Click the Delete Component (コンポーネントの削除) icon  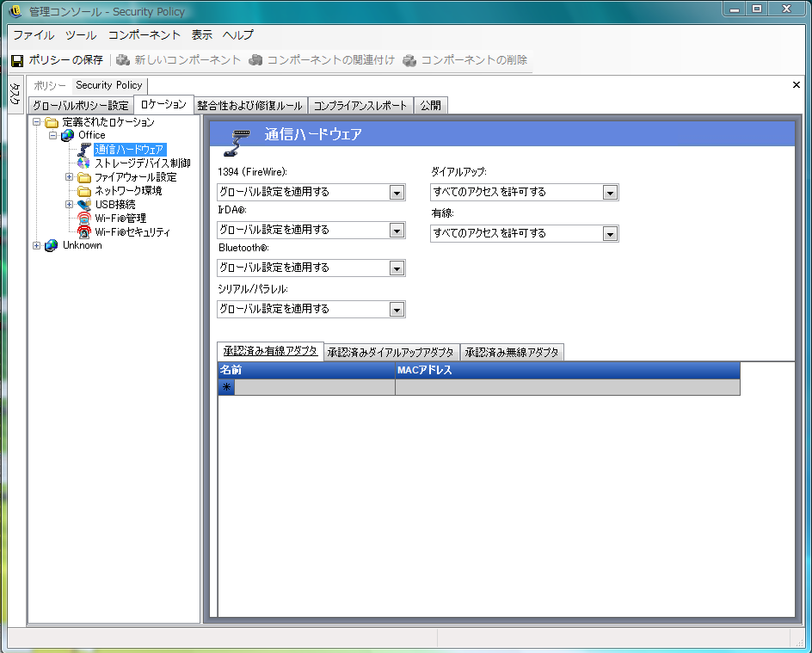pos(409,60)
